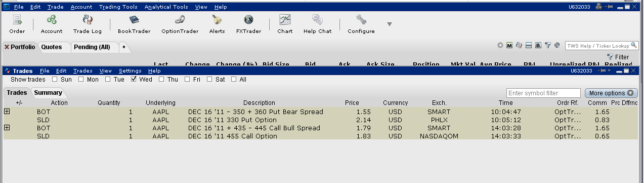The height and width of the screenshot is (183, 644).
Task: Switch to the Summary tab
Action: point(48,93)
